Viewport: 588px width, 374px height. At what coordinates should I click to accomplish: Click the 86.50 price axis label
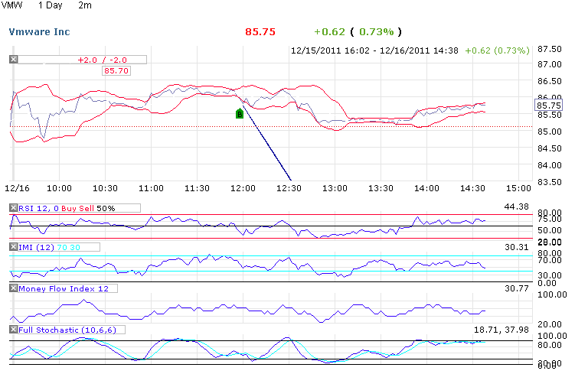click(x=550, y=81)
